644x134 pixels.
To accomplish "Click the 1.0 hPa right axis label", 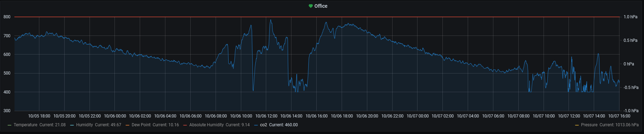I will (630, 17).
